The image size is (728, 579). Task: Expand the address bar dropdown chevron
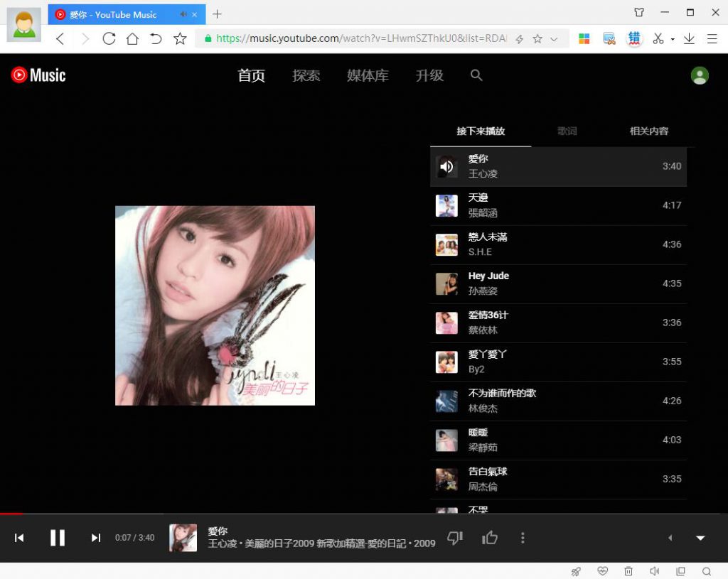(554, 40)
